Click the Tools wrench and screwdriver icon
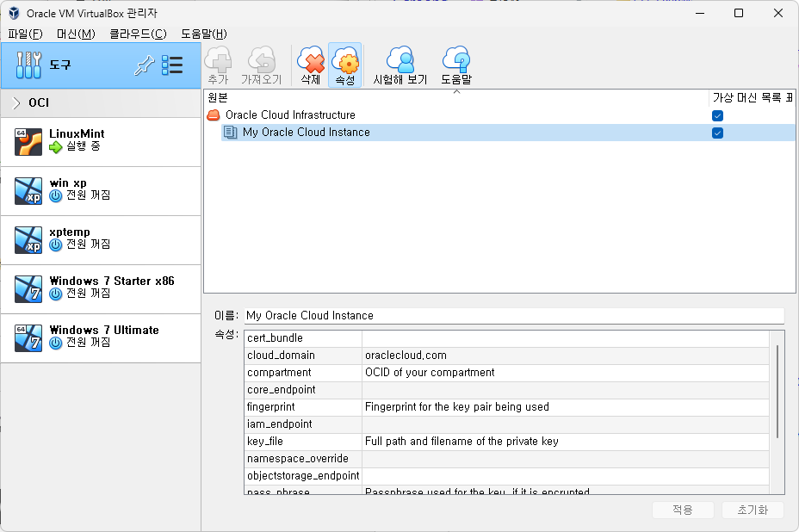Image resolution: width=799 pixels, height=532 pixels. pos(28,65)
